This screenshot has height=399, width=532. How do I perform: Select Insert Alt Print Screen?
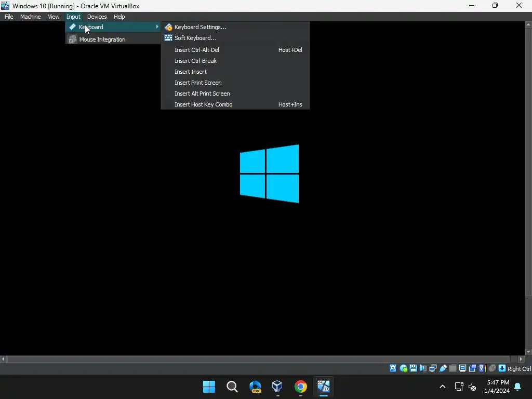[235, 94]
